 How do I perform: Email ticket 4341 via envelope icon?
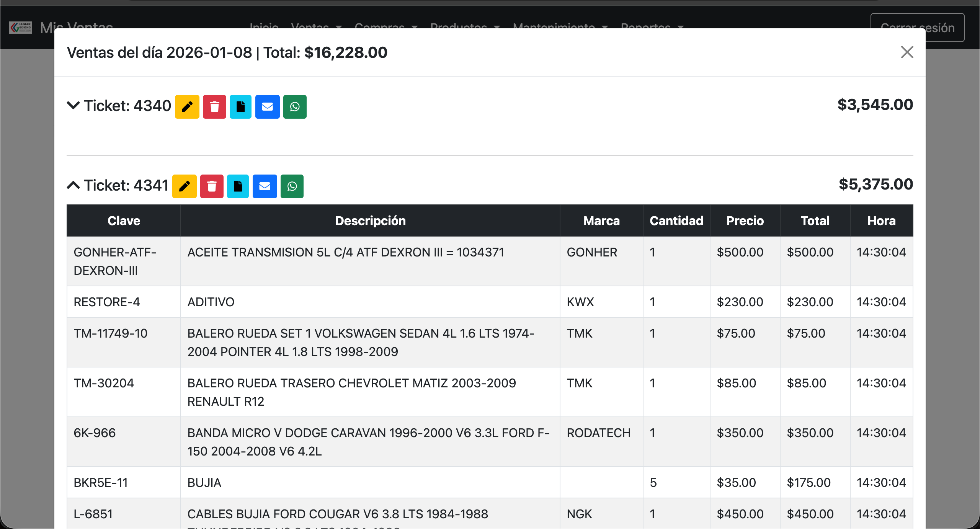[265, 186]
